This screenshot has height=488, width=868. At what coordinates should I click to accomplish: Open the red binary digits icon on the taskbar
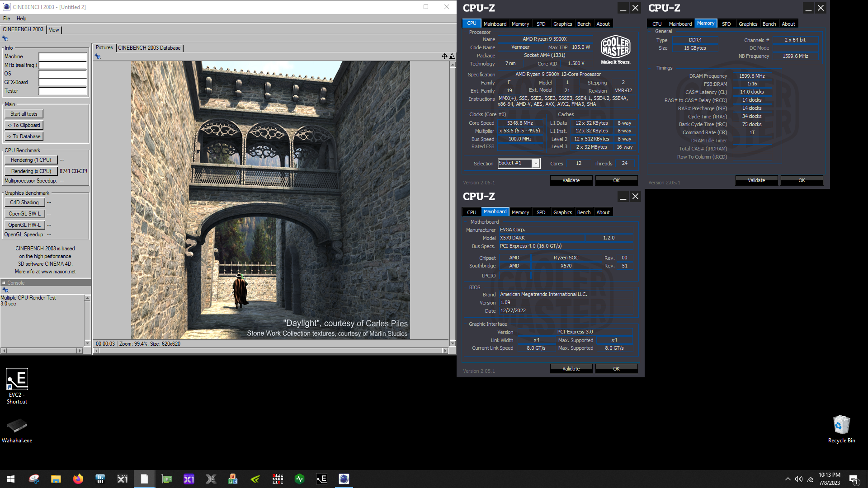coord(278,479)
